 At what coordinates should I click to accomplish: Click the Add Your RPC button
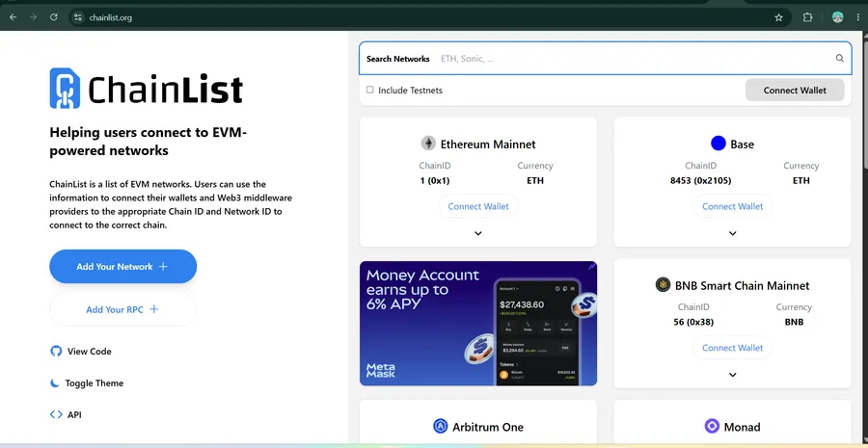tap(122, 309)
